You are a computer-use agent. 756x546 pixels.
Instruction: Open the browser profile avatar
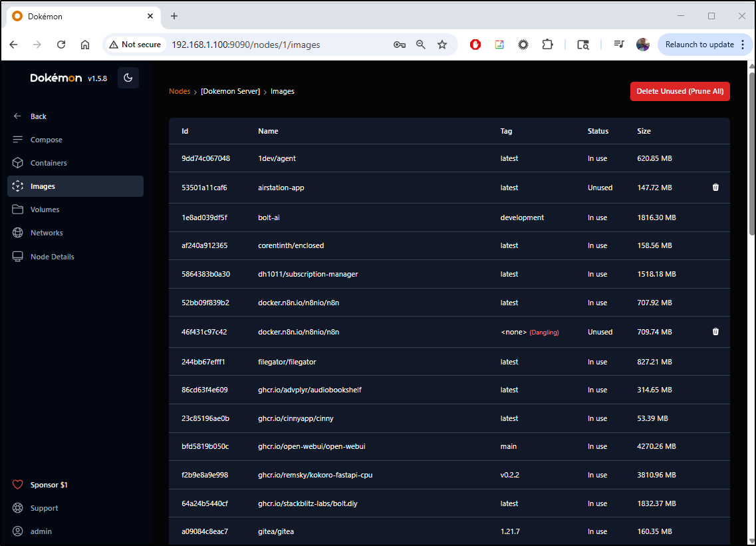point(643,45)
